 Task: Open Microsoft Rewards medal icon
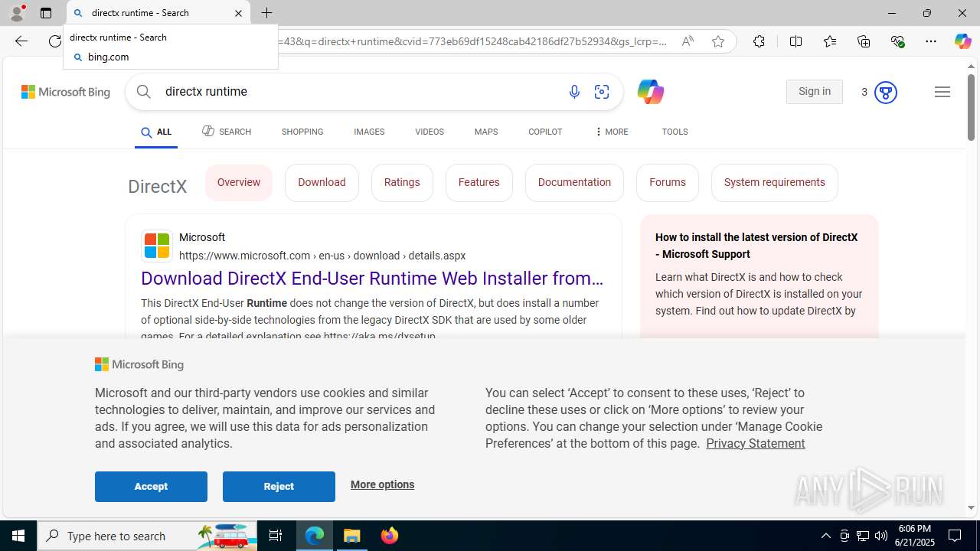(x=885, y=92)
